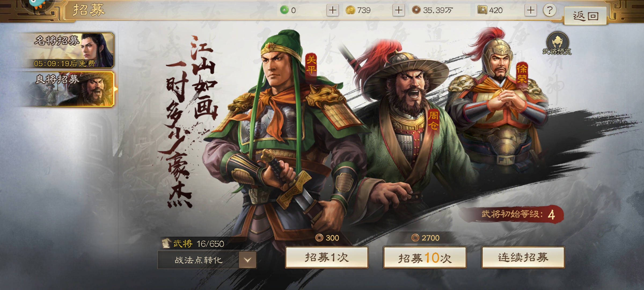644x290 pixels.
Task: Open the 武将预览 general preview icon
Action: pyautogui.click(x=557, y=44)
